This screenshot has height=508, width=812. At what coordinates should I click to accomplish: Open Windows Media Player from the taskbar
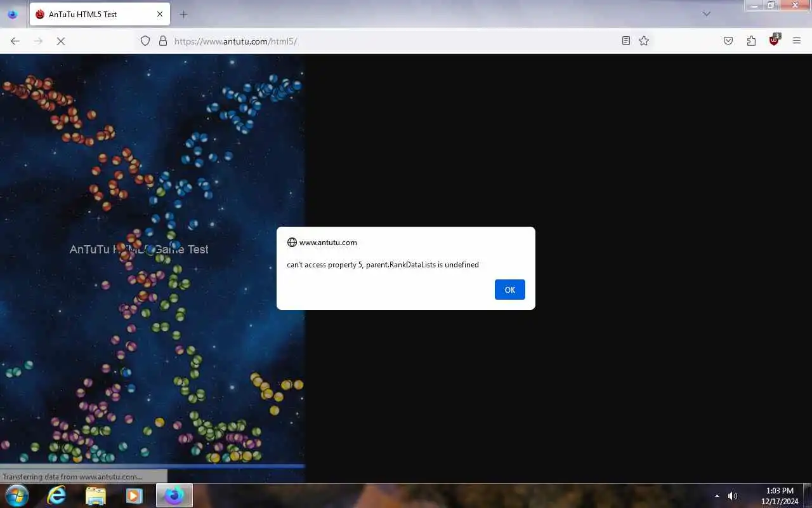134,495
